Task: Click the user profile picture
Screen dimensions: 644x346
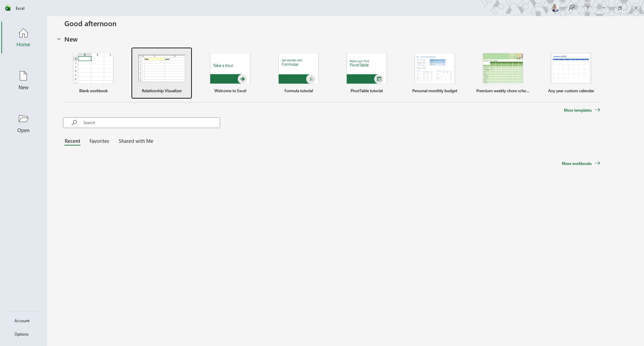Action: click(x=555, y=8)
